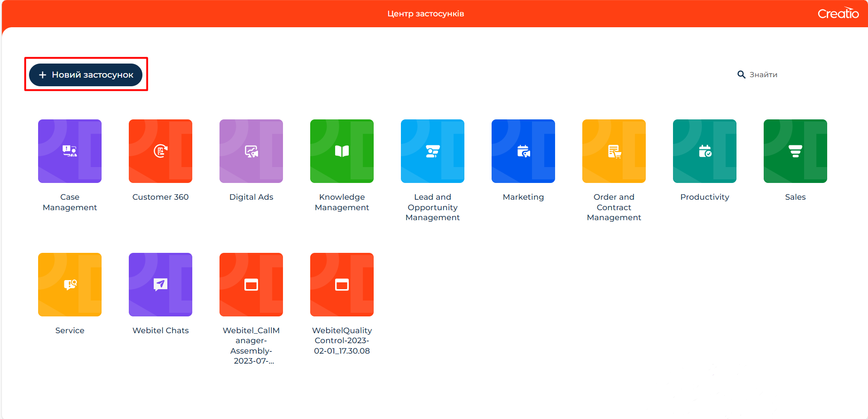
Task: Click the WebitelQualityControl-2023-02-01 label
Action: click(342, 340)
